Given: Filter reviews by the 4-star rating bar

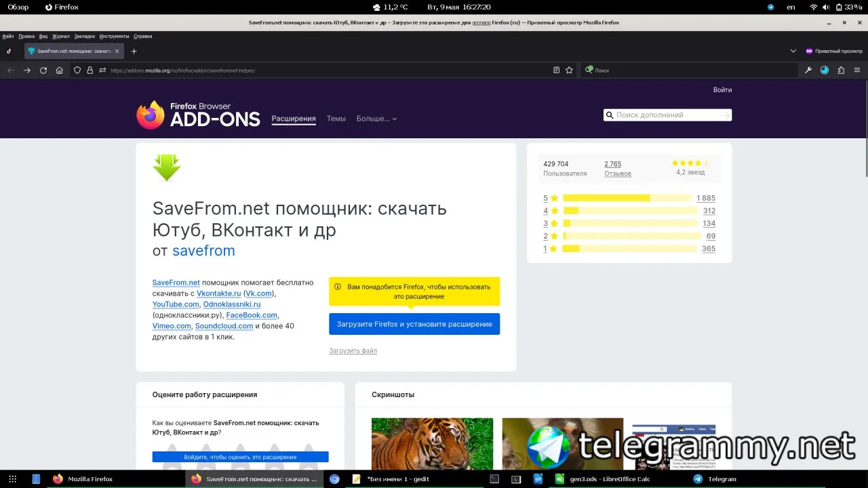Looking at the screenshot, I should click(x=630, y=211).
